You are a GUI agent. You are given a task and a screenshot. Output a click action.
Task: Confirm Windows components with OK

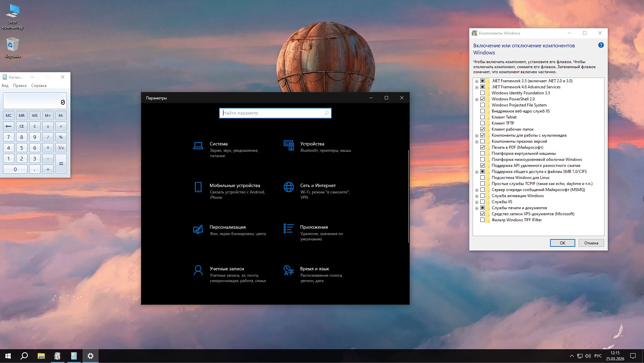pos(562,243)
